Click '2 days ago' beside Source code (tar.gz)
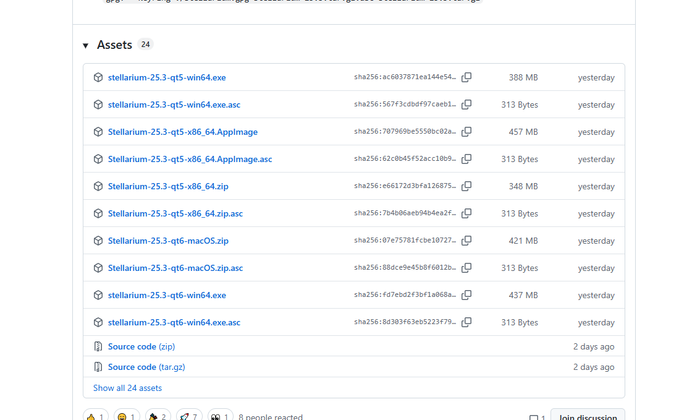Image resolution: width=700 pixels, height=420 pixels. click(594, 367)
